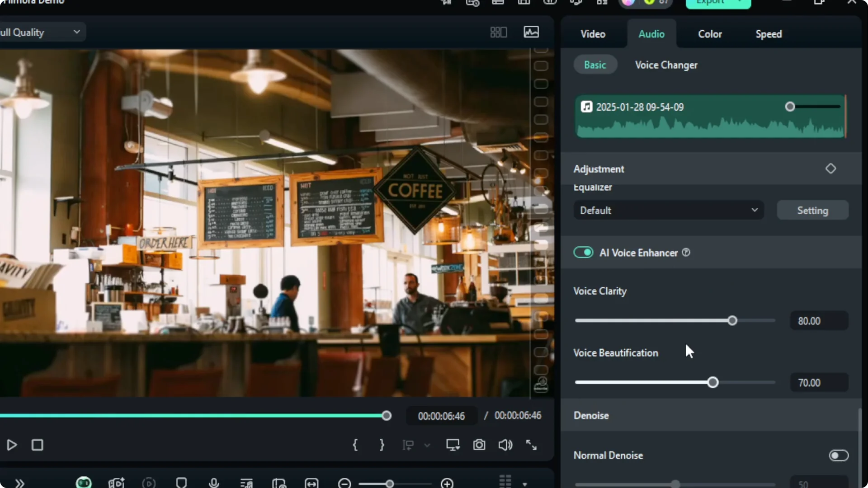Screen dimensions: 868x488
Task: Enter fullscreen preview mode
Action: (531, 445)
